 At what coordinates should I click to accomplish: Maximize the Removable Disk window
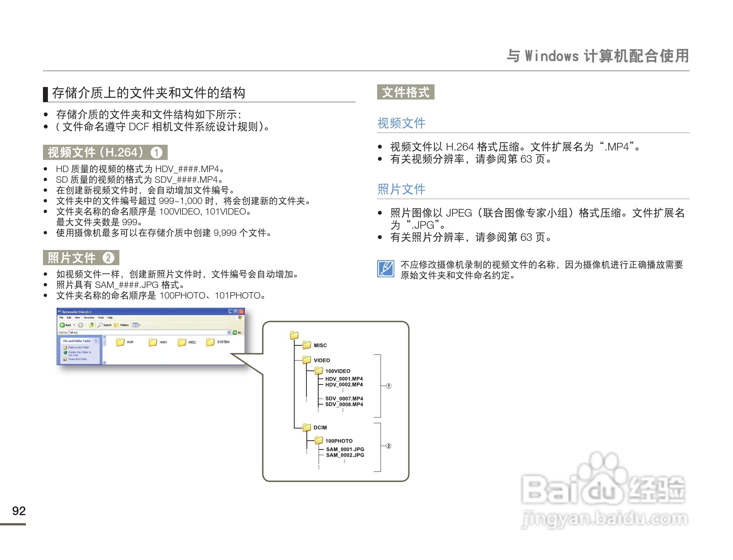click(x=236, y=312)
